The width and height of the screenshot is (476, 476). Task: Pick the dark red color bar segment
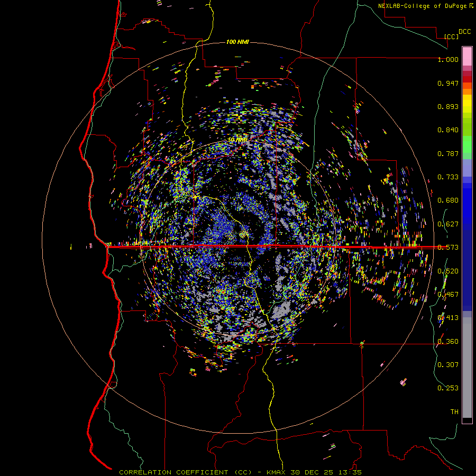(x=467, y=79)
